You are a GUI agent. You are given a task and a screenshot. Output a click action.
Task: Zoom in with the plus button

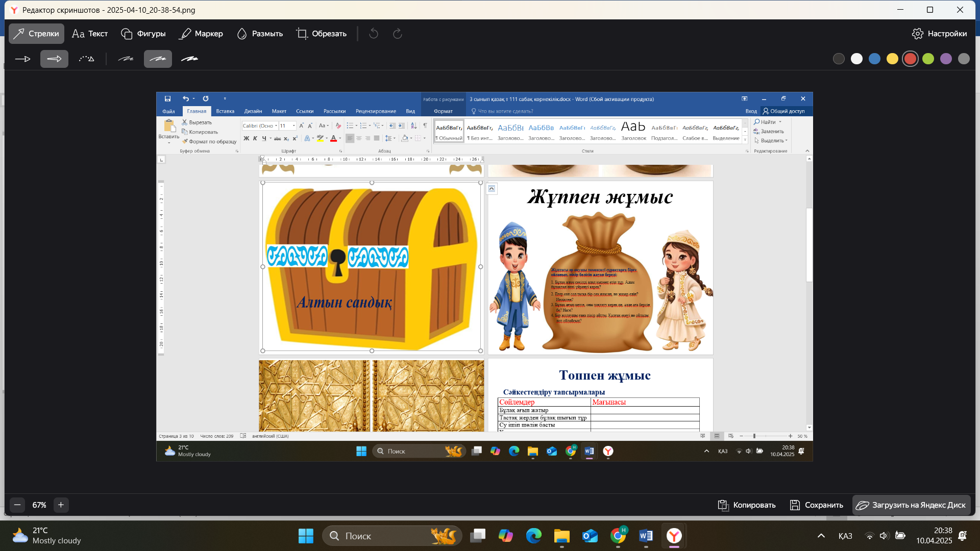click(x=61, y=505)
